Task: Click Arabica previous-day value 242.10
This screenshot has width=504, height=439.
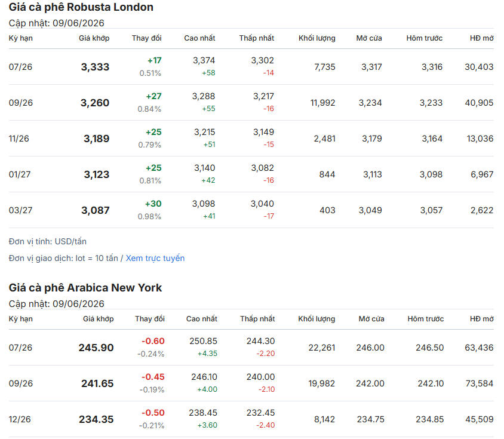Action: tap(431, 383)
